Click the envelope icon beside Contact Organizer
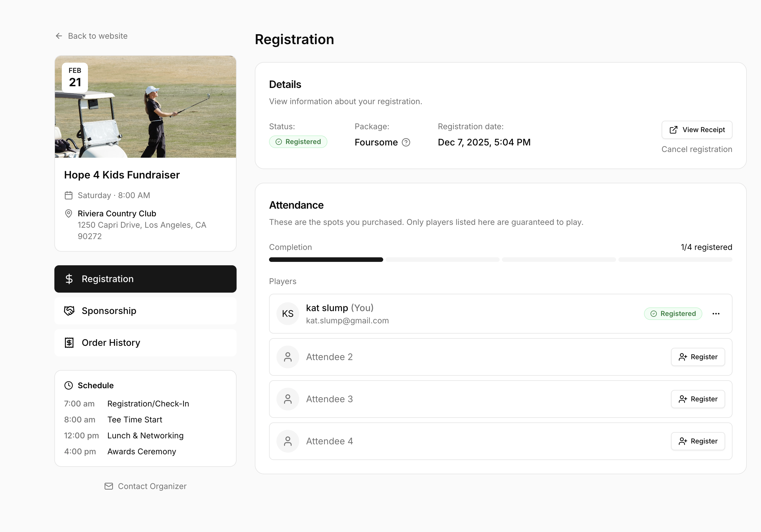Viewport: 761px width, 532px height. (108, 486)
